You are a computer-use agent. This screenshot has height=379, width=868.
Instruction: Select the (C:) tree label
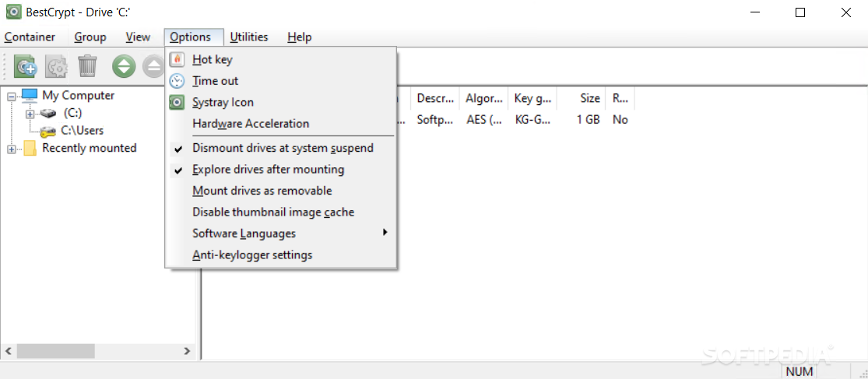pyautogui.click(x=72, y=114)
